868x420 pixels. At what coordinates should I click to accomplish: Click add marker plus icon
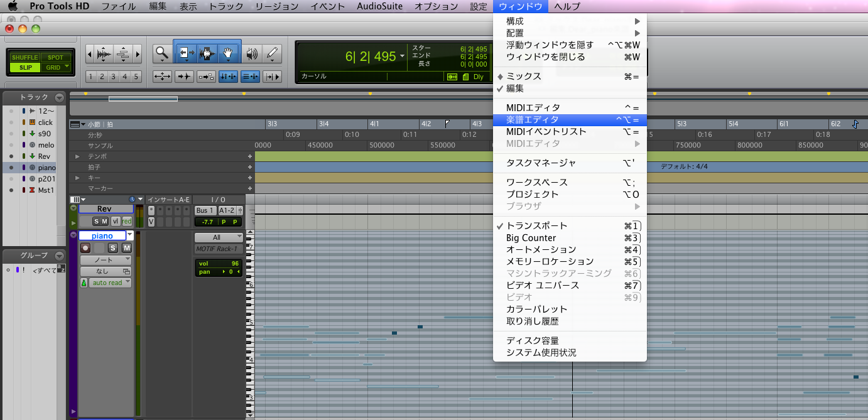[250, 188]
